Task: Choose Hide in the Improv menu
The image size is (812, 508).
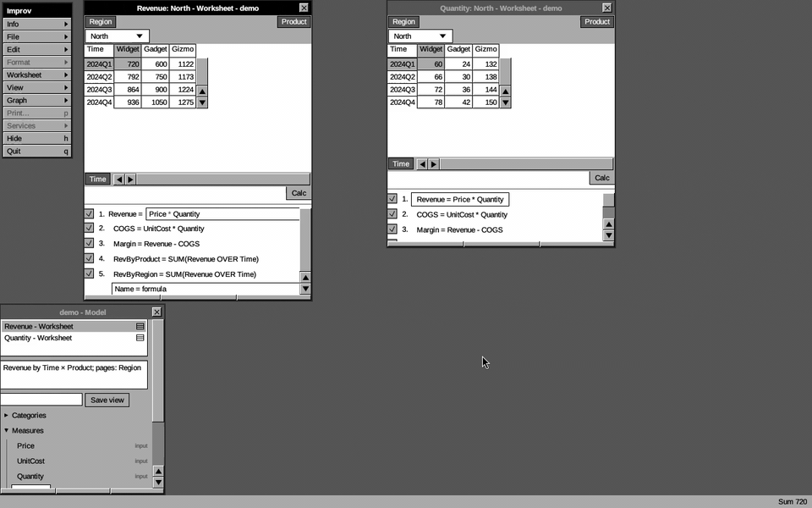Action: (x=36, y=138)
